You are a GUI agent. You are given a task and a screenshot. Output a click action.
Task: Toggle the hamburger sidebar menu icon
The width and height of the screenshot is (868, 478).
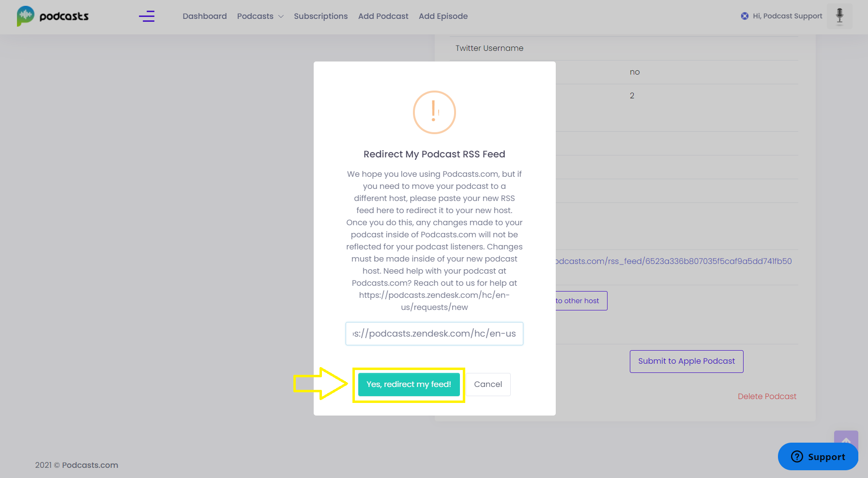click(x=147, y=16)
